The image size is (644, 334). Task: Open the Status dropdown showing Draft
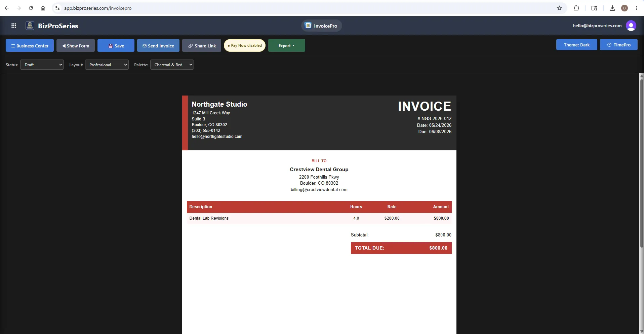click(42, 65)
